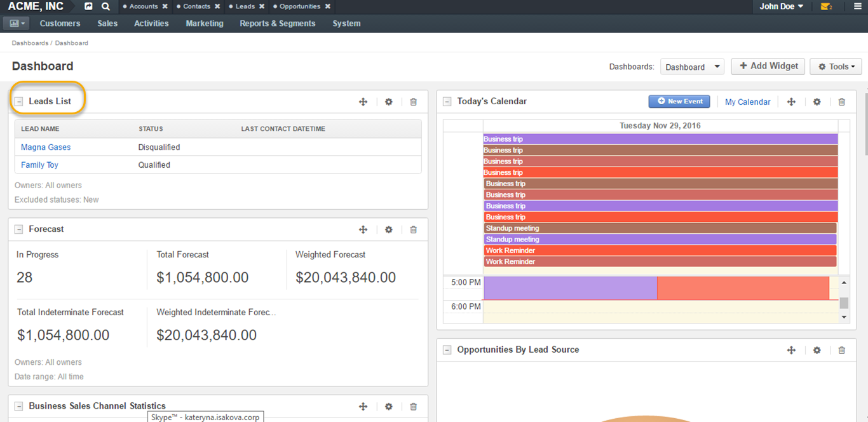Go to ACME, INC home logo
This screenshot has height=422, width=868.
pos(36,6)
